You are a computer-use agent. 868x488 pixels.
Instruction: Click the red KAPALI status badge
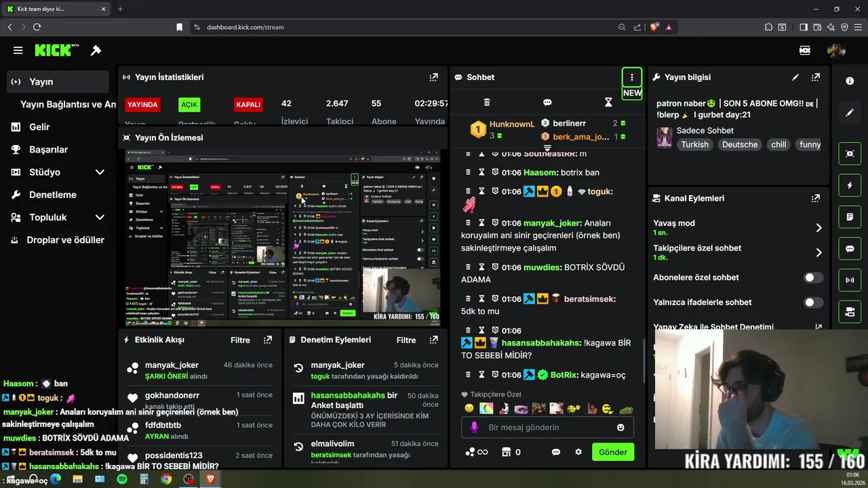click(x=248, y=104)
